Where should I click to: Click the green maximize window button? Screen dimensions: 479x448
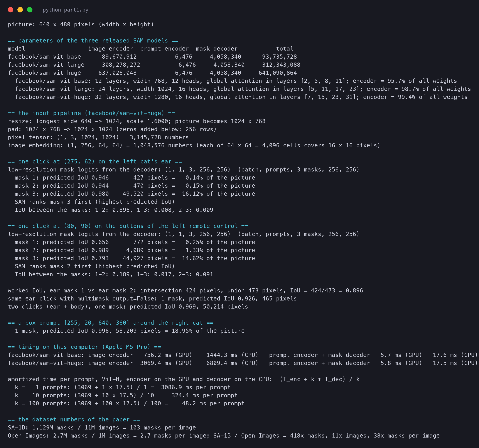click(x=30, y=10)
